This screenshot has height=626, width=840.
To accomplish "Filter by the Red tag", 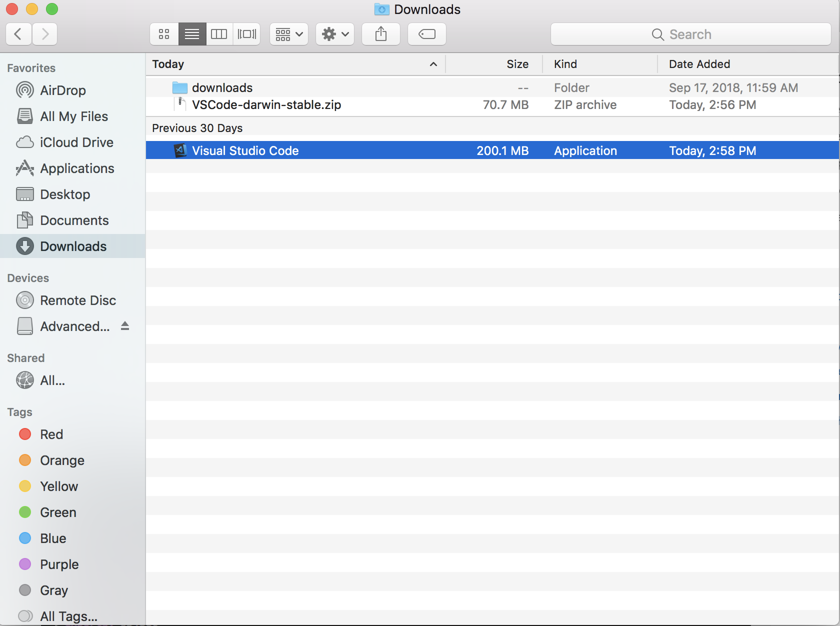I will (x=51, y=434).
